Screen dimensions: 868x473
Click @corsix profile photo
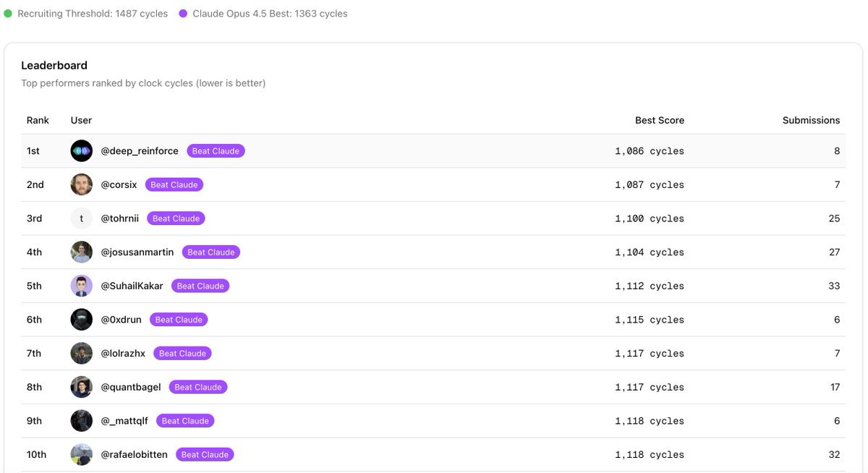click(x=82, y=184)
